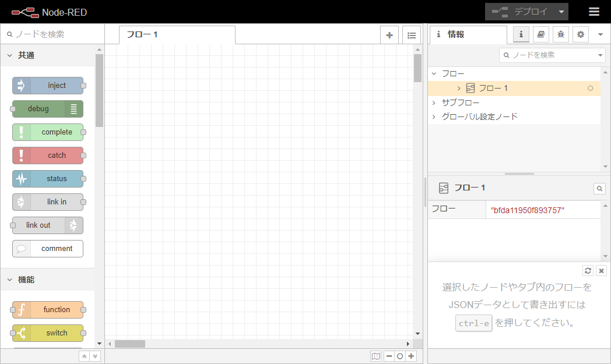The height and width of the screenshot is (364, 611).
Task: Zoom in the canvas with plus
Action: (412, 356)
